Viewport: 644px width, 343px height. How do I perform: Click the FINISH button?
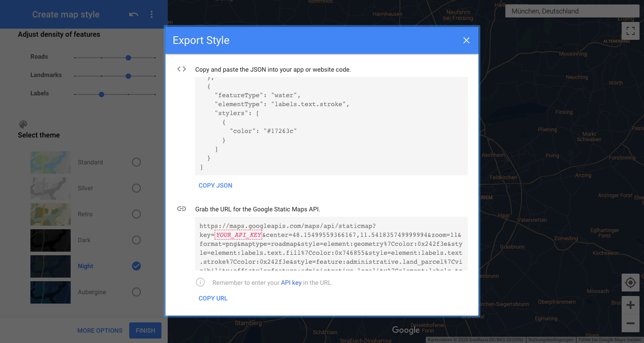click(x=145, y=330)
